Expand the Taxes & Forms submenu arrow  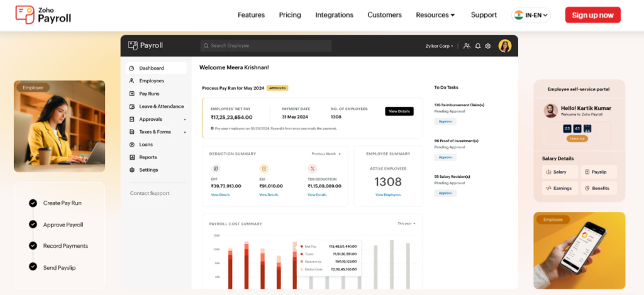[x=185, y=132]
